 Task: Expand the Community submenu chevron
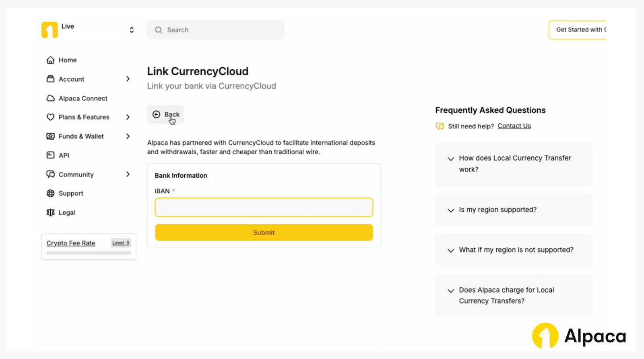[128, 174]
